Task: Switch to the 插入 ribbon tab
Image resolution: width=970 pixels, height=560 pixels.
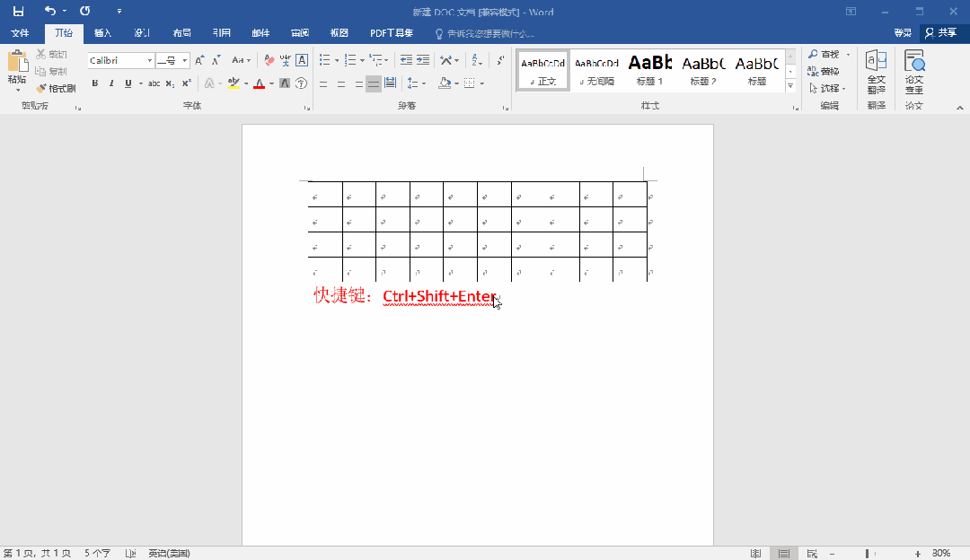Action: pos(101,31)
